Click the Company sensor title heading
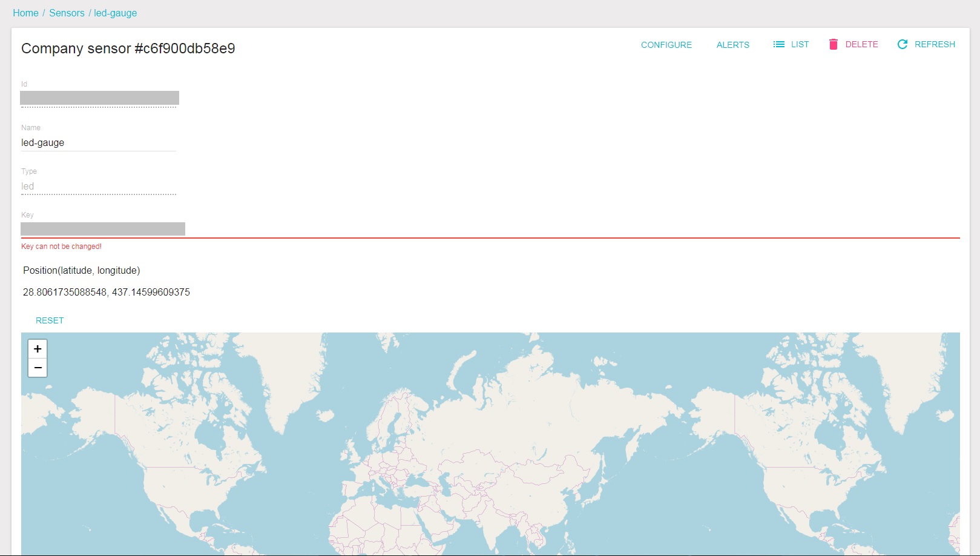 click(128, 48)
